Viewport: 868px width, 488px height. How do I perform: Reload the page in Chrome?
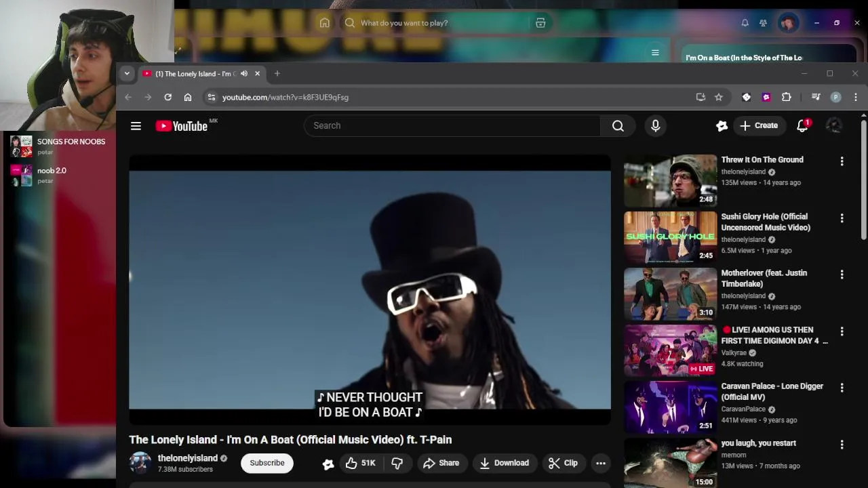[167, 97]
